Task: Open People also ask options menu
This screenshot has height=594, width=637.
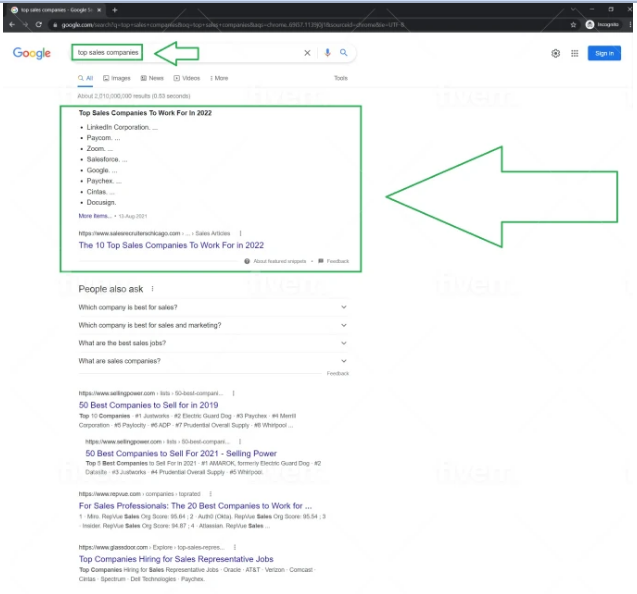Action: pos(153,289)
